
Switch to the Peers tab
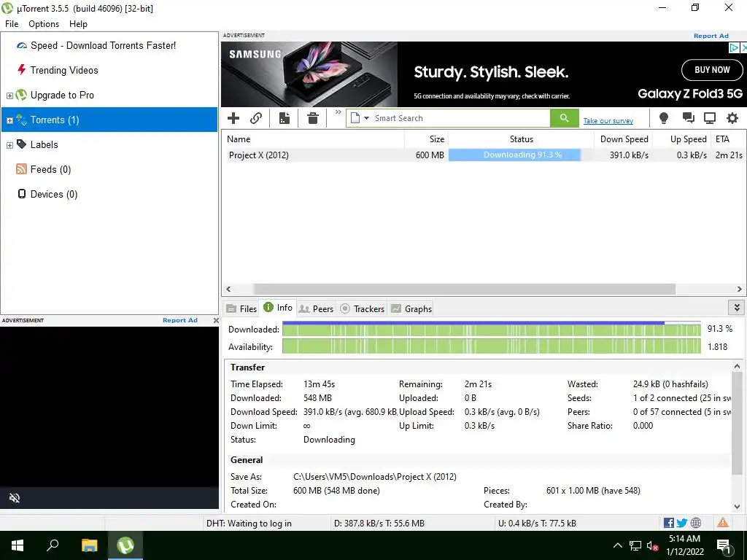pos(317,308)
